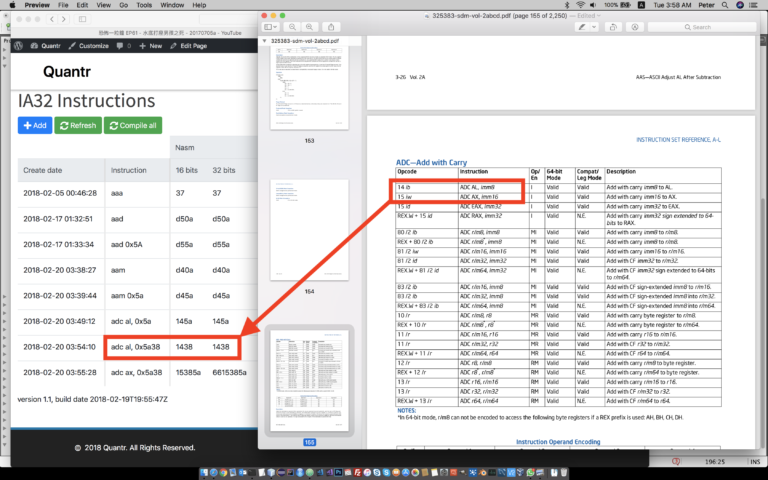768x480 pixels.
Task: Click the 'adc ax, 0x5a38' instruction cell
Action: click(x=136, y=372)
